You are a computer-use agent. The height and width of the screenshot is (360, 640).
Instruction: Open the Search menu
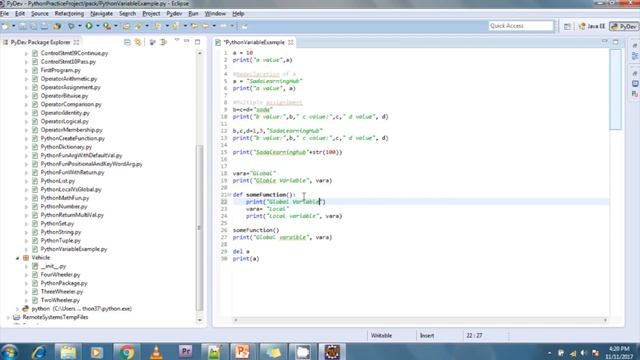[x=127, y=13]
